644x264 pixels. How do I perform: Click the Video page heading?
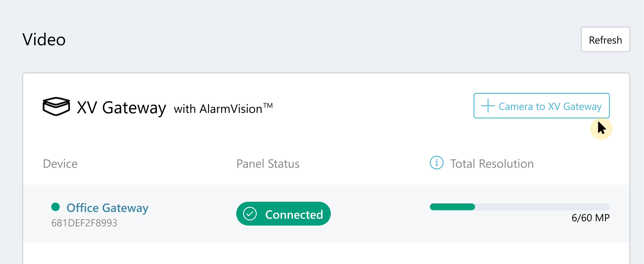(x=44, y=39)
